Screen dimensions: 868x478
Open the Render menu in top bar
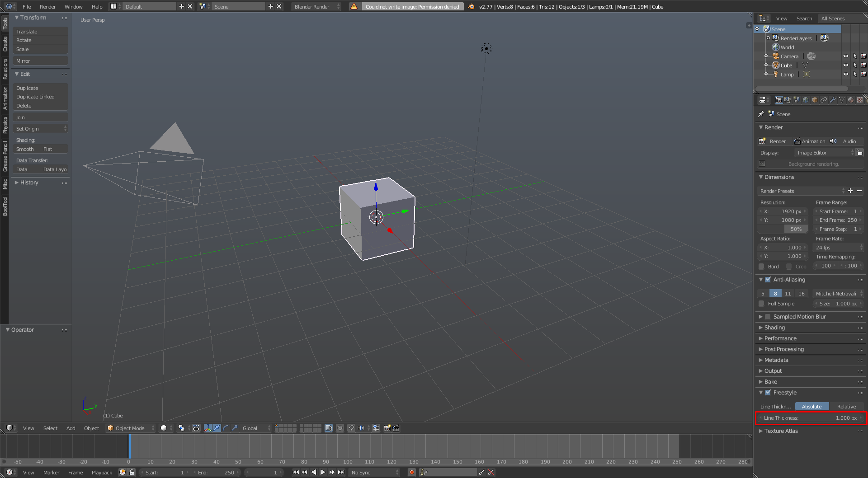click(47, 6)
